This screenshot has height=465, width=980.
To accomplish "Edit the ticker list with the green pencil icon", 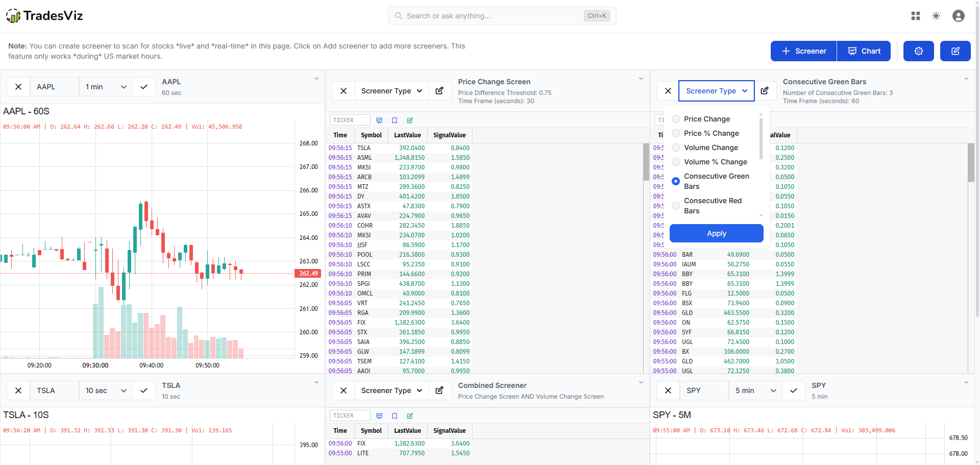I will click(410, 120).
